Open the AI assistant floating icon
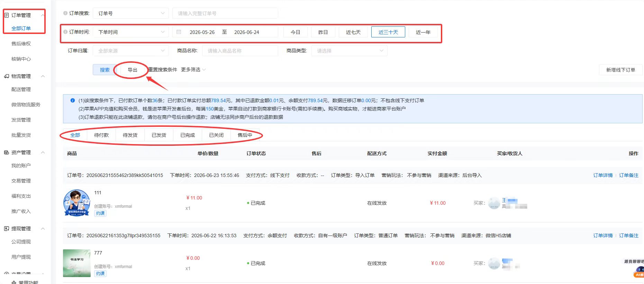The width and height of the screenshot is (644, 284). [x=639, y=272]
